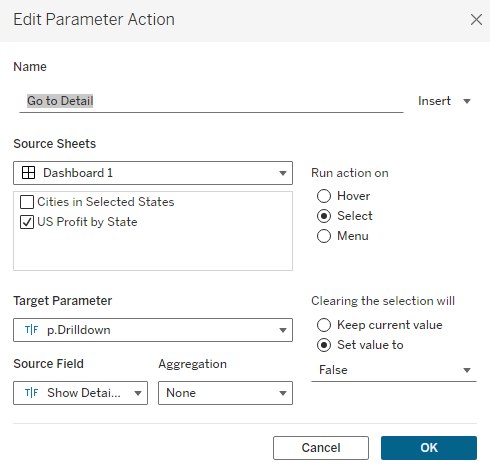The width and height of the screenshot is (490, 475).
Task: Choose the Menu run action option
Action: (x=324, y=236)
